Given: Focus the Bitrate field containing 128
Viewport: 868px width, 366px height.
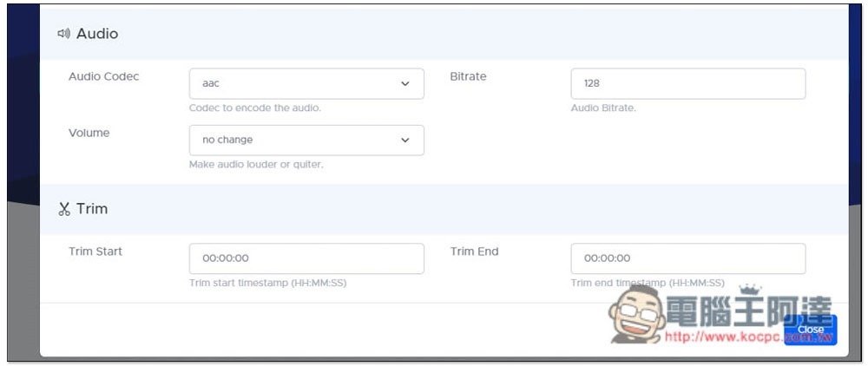Looking at the screenshot, I should pos(687,83).
